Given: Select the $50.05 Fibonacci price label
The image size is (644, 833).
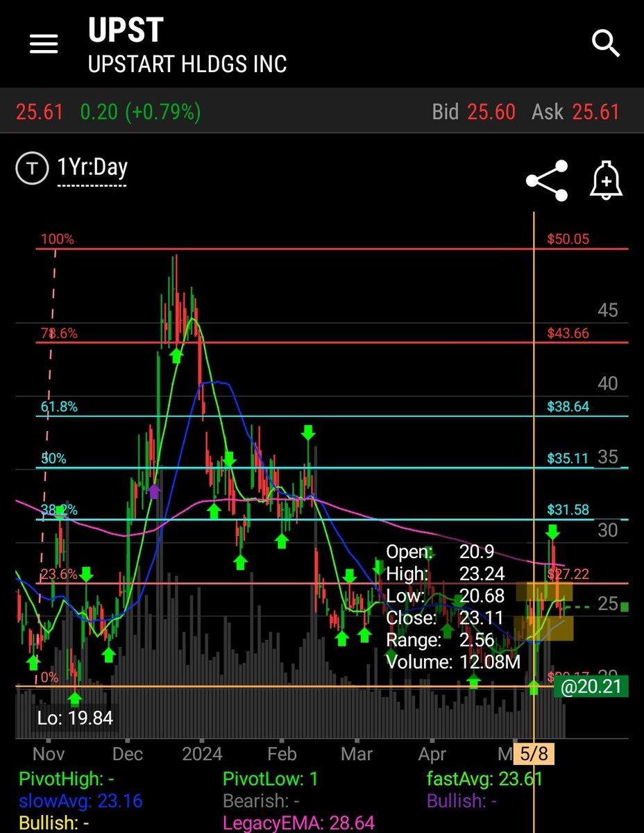Looking at the screenshot, I should click(x=568, y=239).
